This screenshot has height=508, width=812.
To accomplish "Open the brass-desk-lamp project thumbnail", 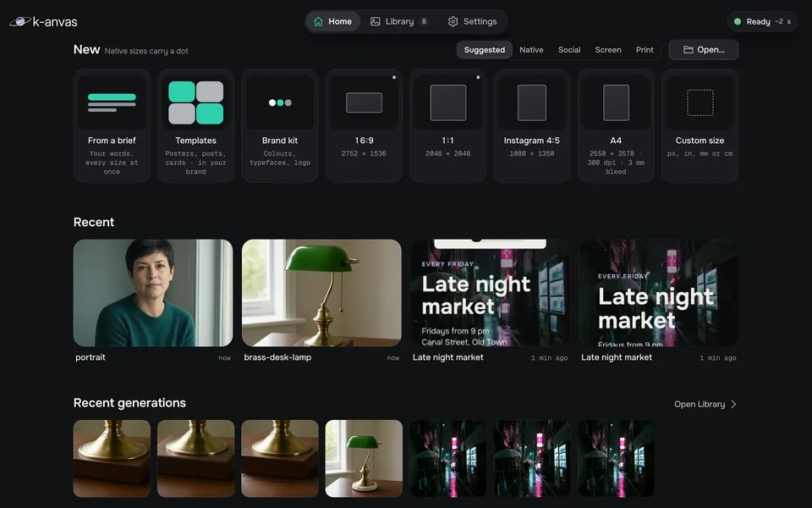I will click(x=321, y=293).
